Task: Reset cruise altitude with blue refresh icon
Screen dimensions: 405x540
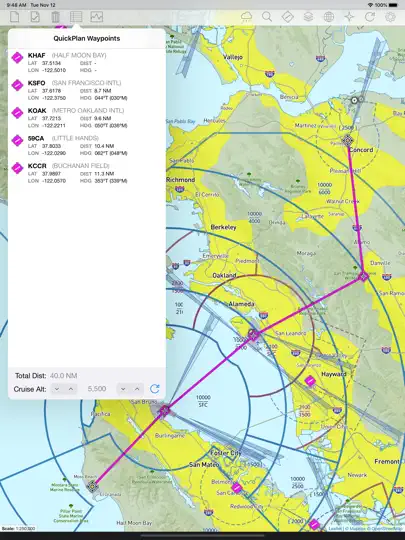Action: (x=155, y=389)
